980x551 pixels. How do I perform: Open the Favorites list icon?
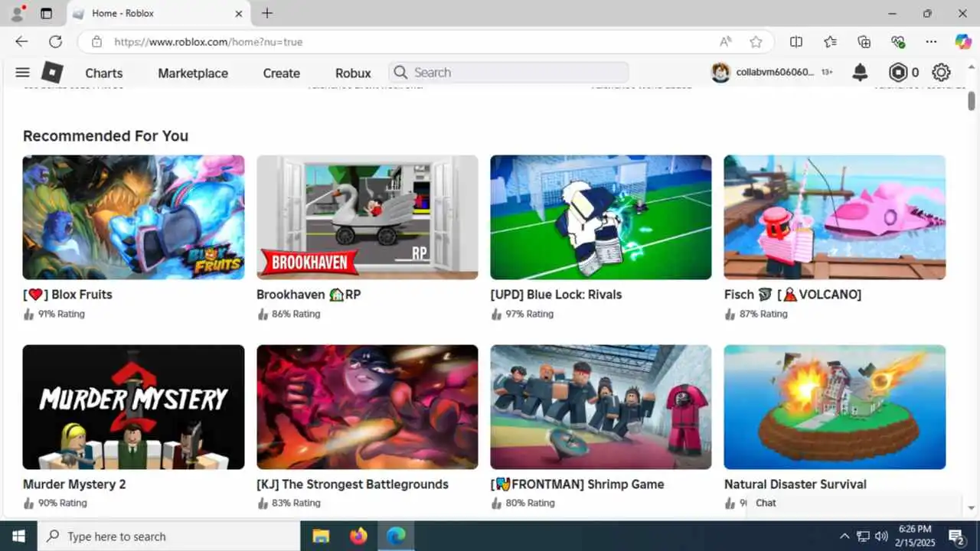pos(830,42)
